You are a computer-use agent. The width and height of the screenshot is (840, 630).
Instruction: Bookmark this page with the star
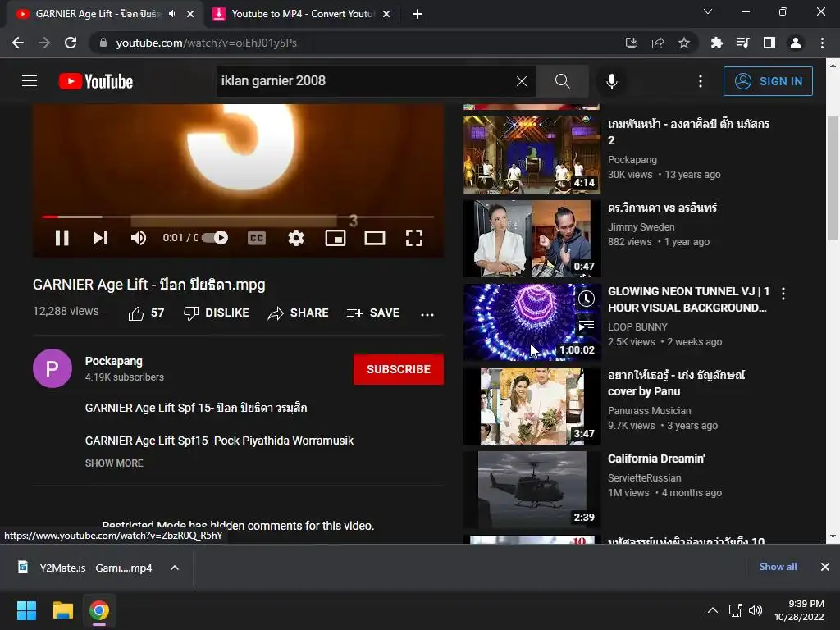[x=684, y=43]
